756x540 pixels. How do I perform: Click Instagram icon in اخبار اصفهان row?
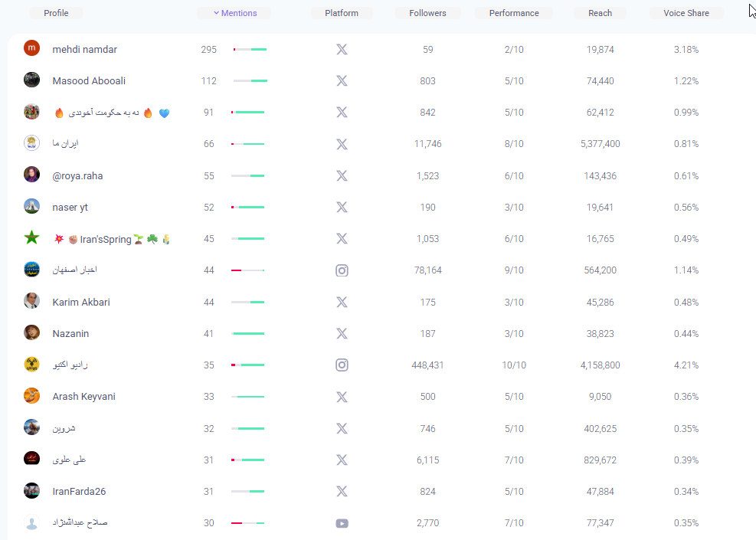pos(342,270)
